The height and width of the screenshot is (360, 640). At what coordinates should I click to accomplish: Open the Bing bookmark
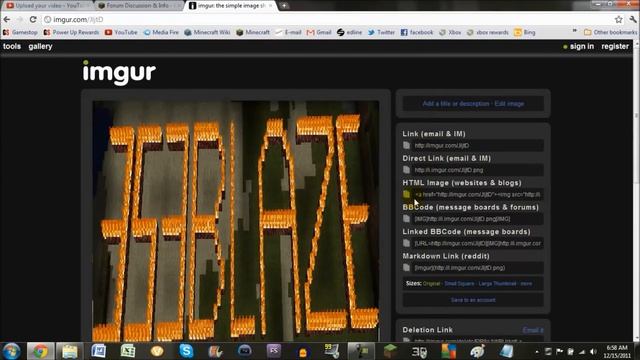[525, 32]
